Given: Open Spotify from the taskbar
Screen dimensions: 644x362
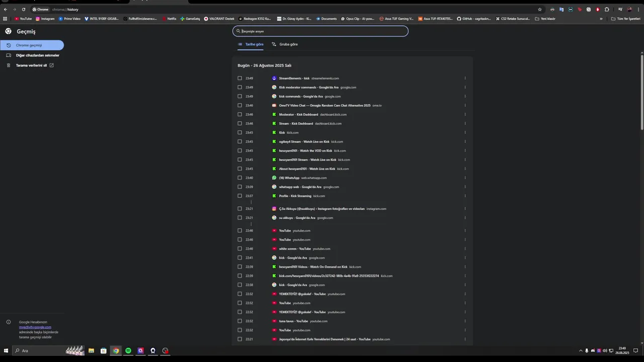Looking at the screenshot, I should 128,350.
